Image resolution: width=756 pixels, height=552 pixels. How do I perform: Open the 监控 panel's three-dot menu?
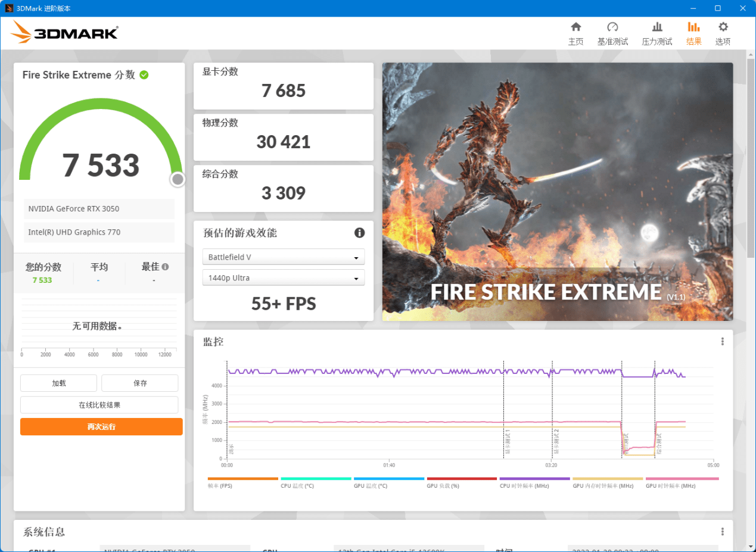(x=722, y=341)
